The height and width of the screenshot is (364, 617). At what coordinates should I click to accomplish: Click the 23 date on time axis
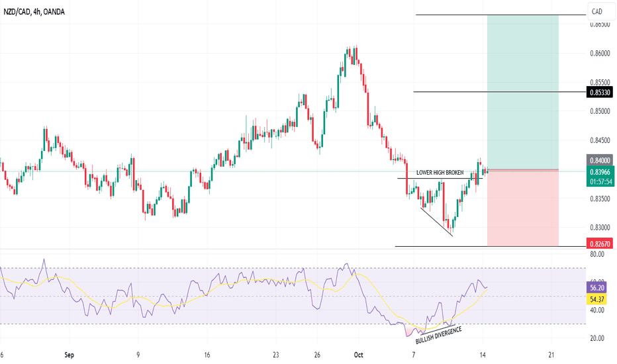(276, 355)
